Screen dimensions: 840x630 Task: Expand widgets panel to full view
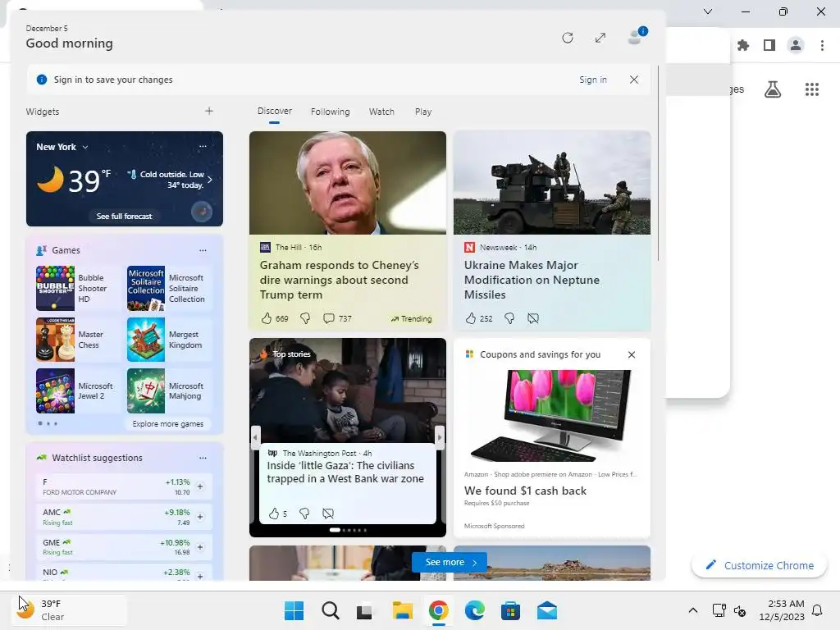coord(600,38)
